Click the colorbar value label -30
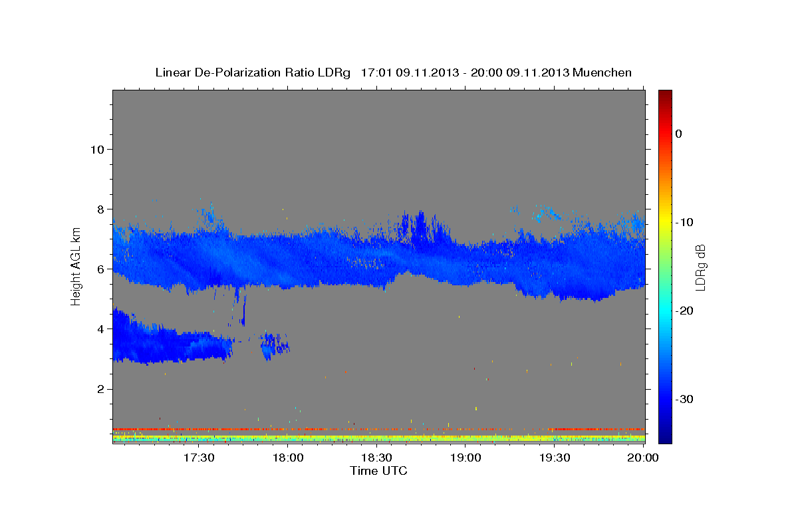The height and width of the screenshot is (532, 798). (x=685, y=399)
